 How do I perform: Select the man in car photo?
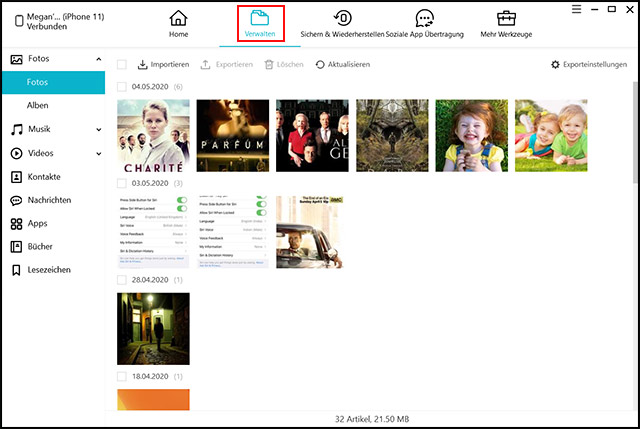[x=310, y=232]
